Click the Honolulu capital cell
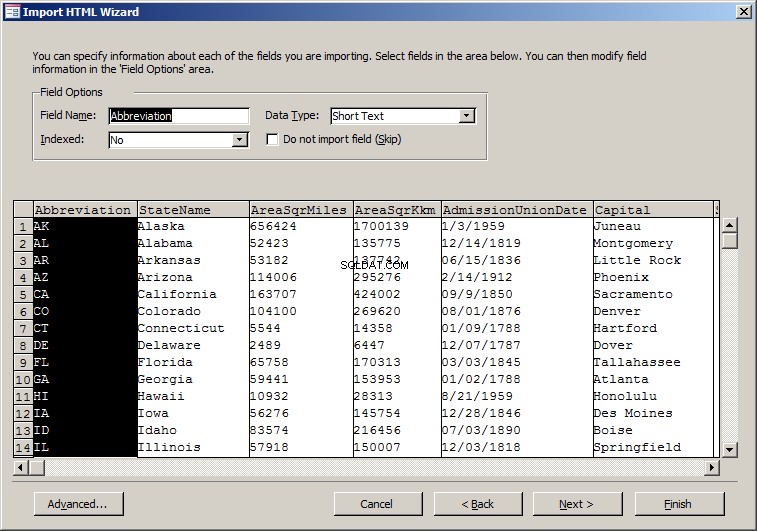Viewport: 757px width, 531px height. pos(653,396)
